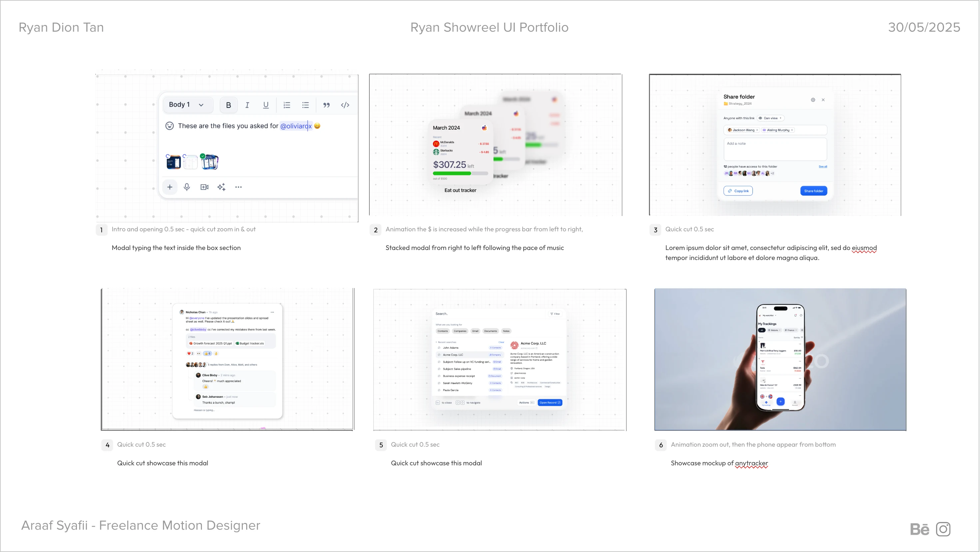Click the Eat out tracker label
The image size is (980, 552).
pos(460,190)
